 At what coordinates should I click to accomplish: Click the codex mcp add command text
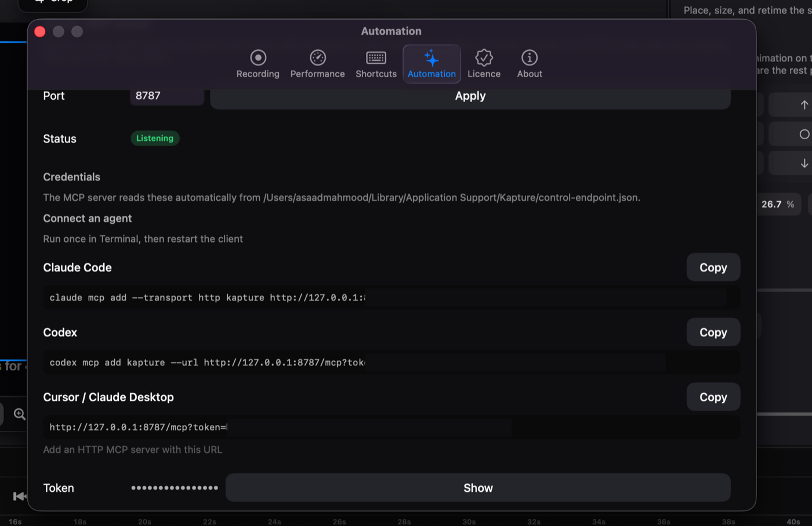tap(207, 362)
